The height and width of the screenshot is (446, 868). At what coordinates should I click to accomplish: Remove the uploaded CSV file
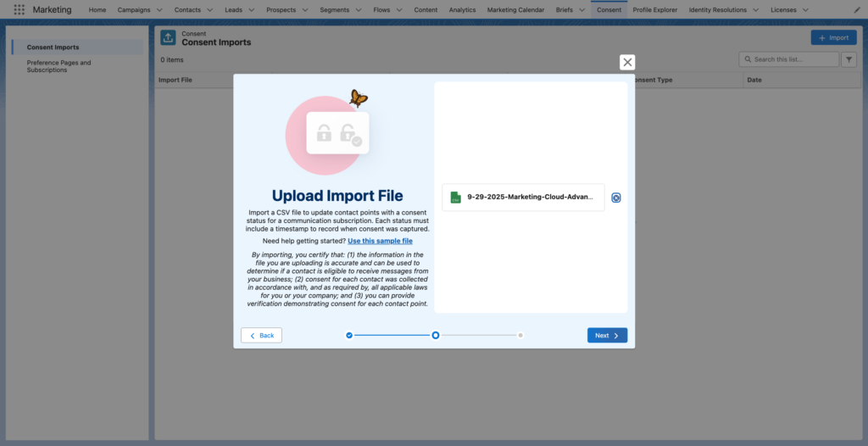click(x=616, y=198)
